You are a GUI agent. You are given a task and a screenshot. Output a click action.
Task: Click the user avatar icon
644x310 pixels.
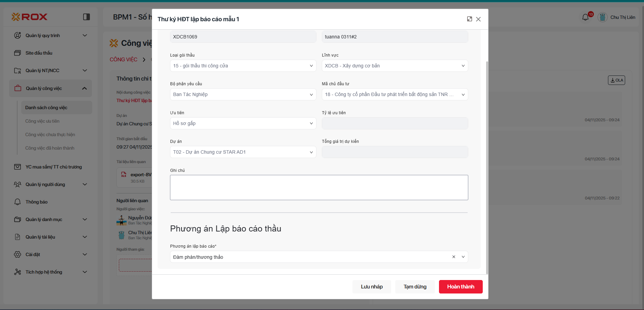coord(602,17)
